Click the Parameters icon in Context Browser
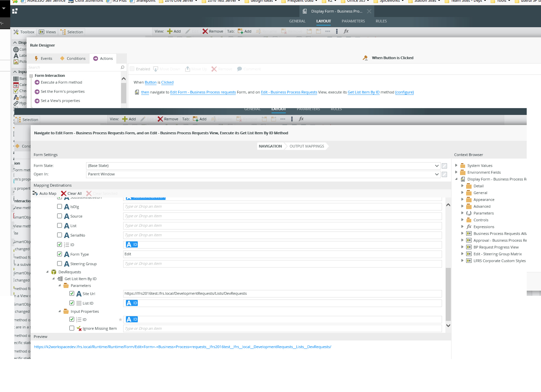This screenshot has height=392, width=541. point(469,213)
